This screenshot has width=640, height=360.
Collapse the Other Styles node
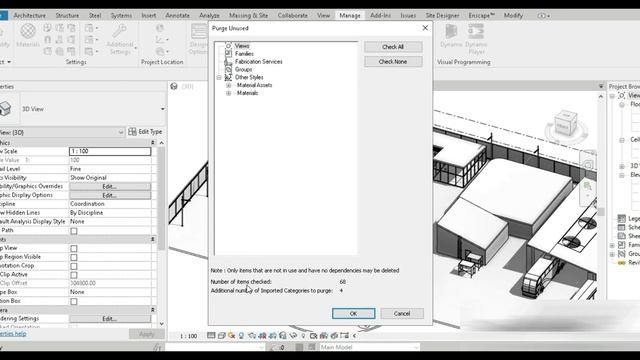pos(219,77)
